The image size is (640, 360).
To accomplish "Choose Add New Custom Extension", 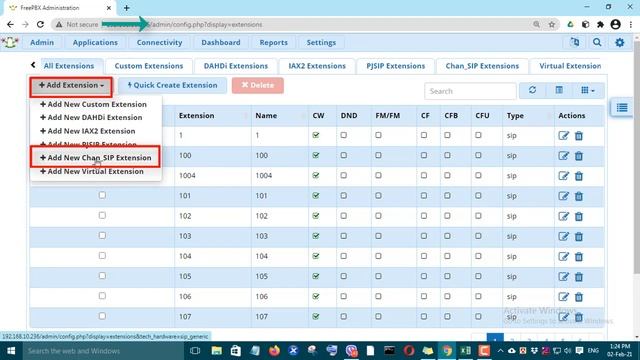I will point(93,104).
